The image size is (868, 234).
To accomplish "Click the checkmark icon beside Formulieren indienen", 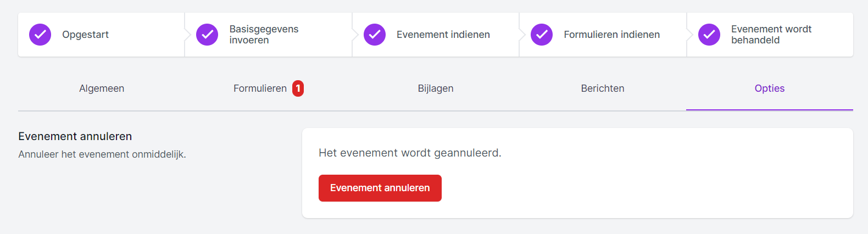I will pos(542,35).
